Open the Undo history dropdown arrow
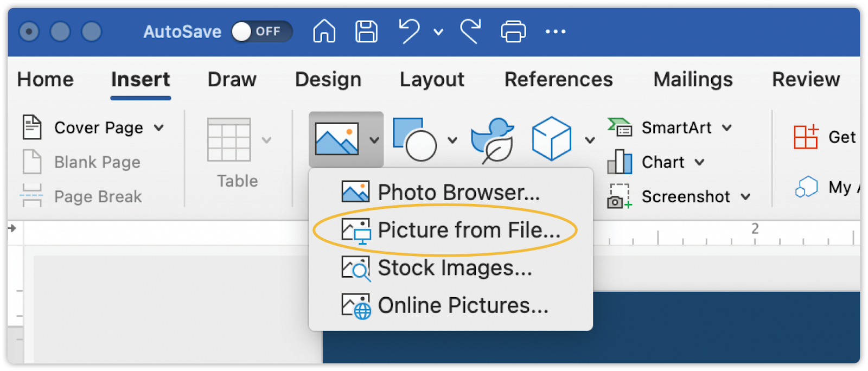The width and height of the screenshot is (868, 371). [438, 32]
